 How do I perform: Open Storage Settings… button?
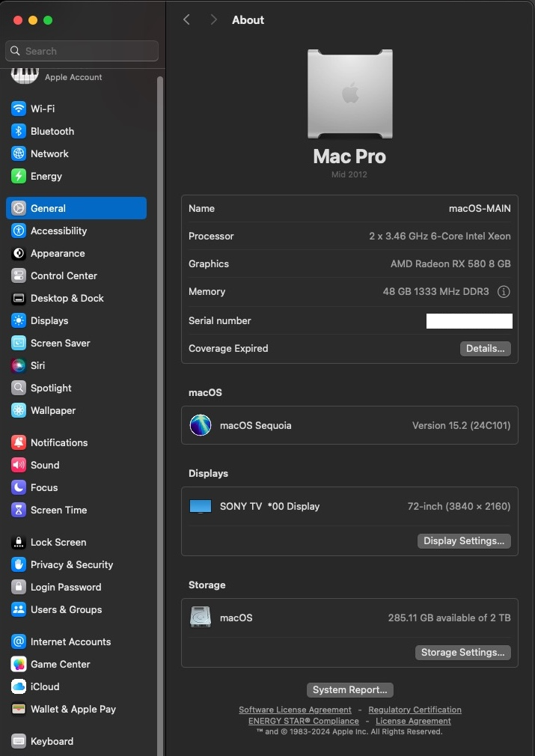463,653
